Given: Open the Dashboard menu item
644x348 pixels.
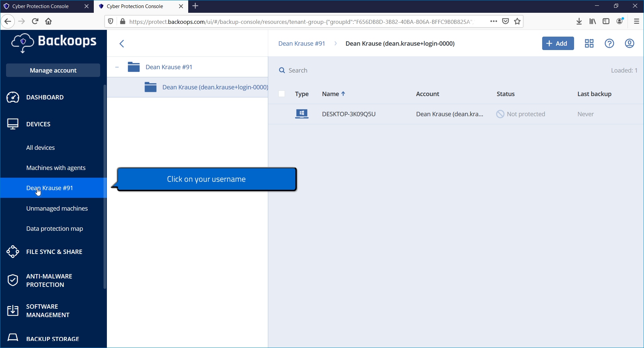Looking at the screenshot, I should pyautogui.click(x=45, y=97).
